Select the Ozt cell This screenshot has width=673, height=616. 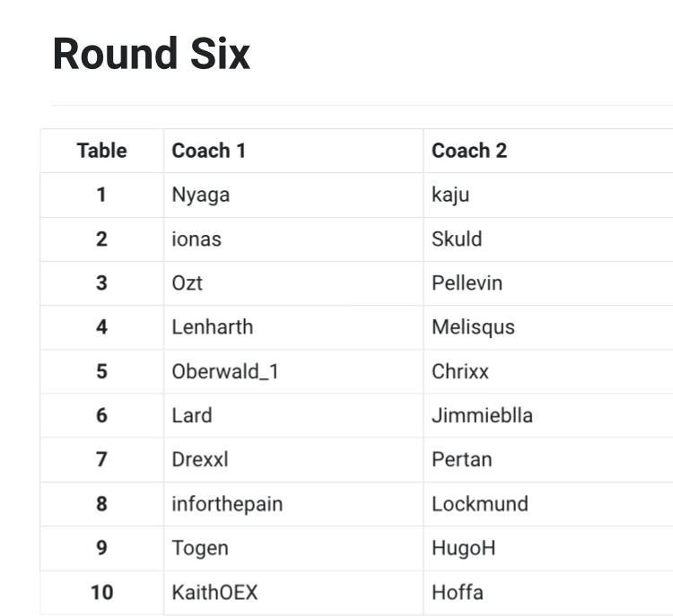(187, 283)
